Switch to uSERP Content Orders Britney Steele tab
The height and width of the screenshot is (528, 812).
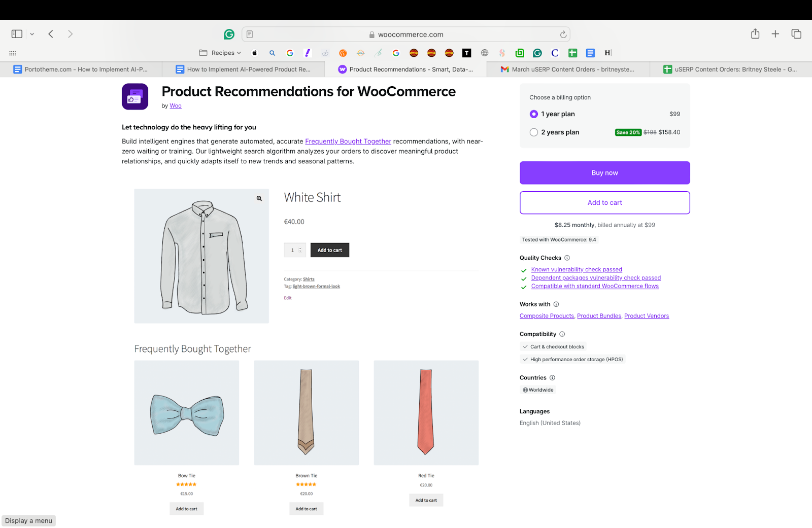[731, 69]
